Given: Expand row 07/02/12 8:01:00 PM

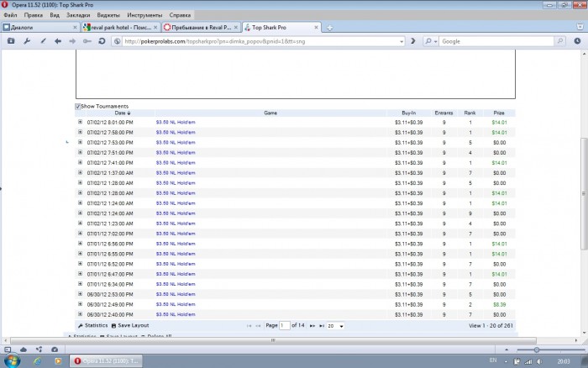Looking at the screenshot, I should pos(80,122).
